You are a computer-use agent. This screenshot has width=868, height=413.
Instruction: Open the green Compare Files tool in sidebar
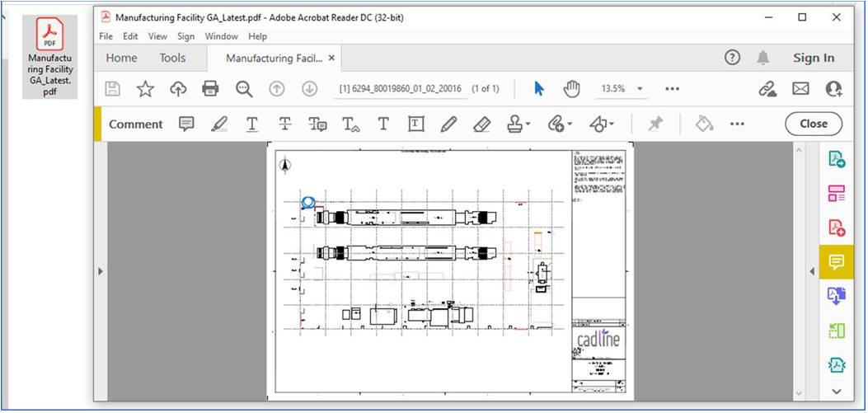pyautogui.click(x=837, y=331)
